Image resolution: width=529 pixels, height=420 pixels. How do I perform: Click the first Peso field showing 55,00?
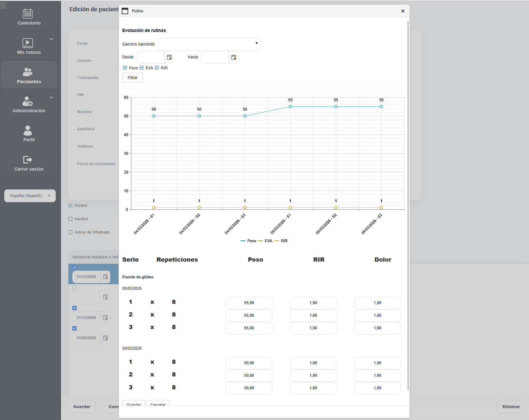pyautogui.click(x=249, y=303)
